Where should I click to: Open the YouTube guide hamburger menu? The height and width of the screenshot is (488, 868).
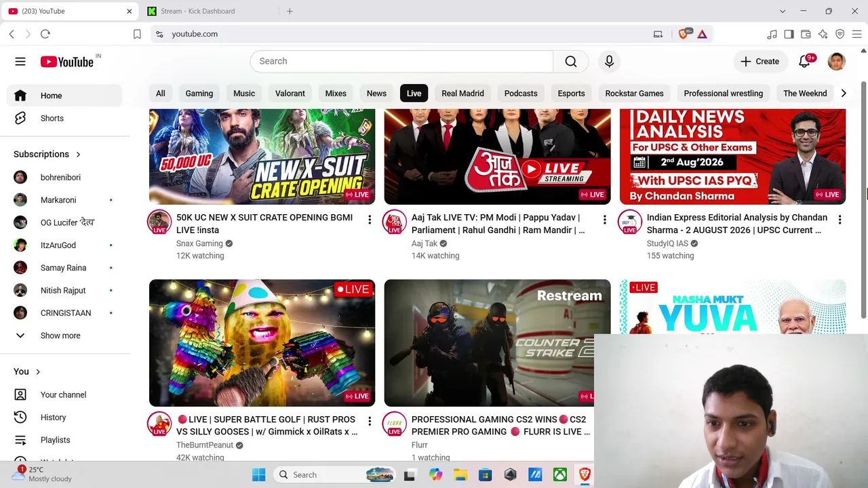point(20,62)
